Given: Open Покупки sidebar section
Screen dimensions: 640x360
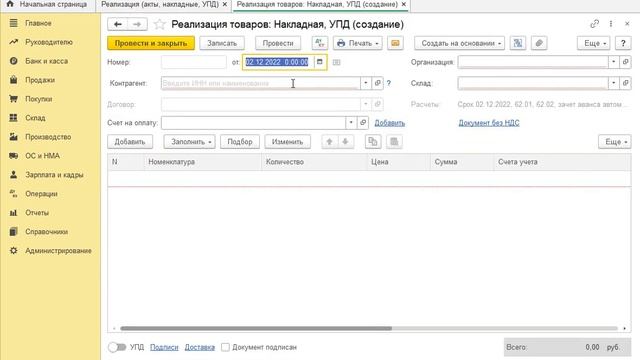Looking at the screenshot, I should [x=38, y=99].
